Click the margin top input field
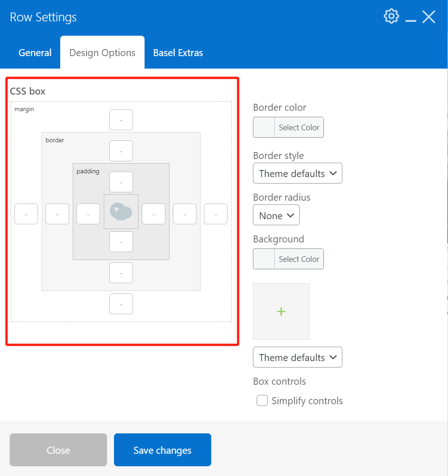The width and height of the screenshot is (448, 476). [x=121, y=120]
